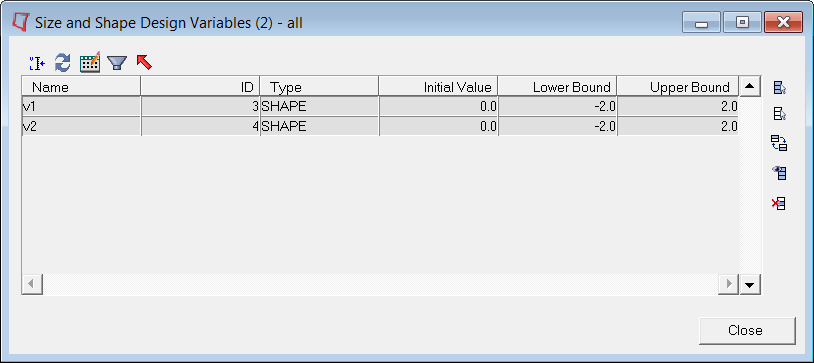
Task: Click the delete selected rows icon
Action: pos(779,203)
